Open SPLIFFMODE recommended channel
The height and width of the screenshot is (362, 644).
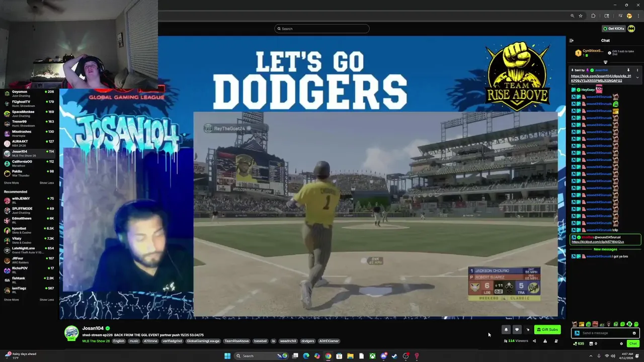click(x=29, y=210)
